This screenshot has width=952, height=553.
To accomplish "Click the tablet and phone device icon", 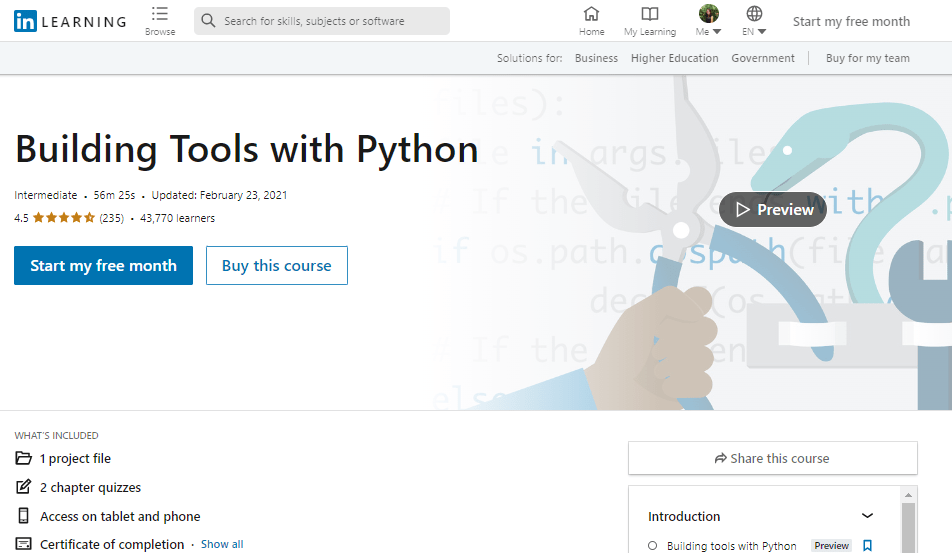I will [23, 516].
